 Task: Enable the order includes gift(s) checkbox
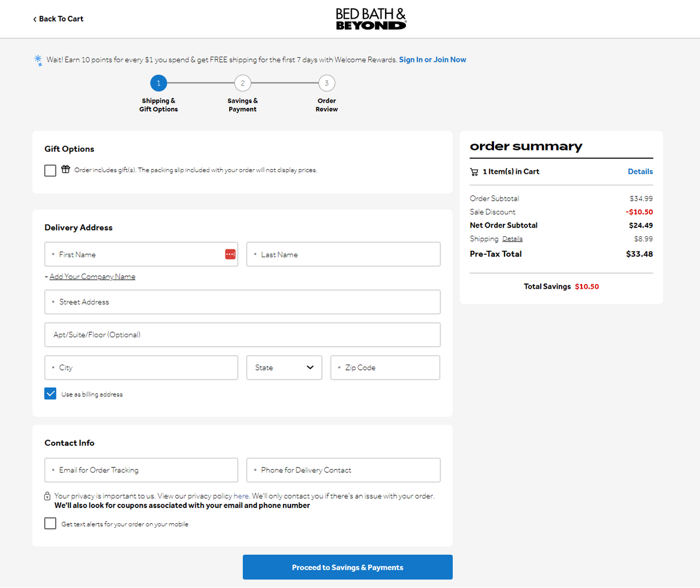click(50, 170)
